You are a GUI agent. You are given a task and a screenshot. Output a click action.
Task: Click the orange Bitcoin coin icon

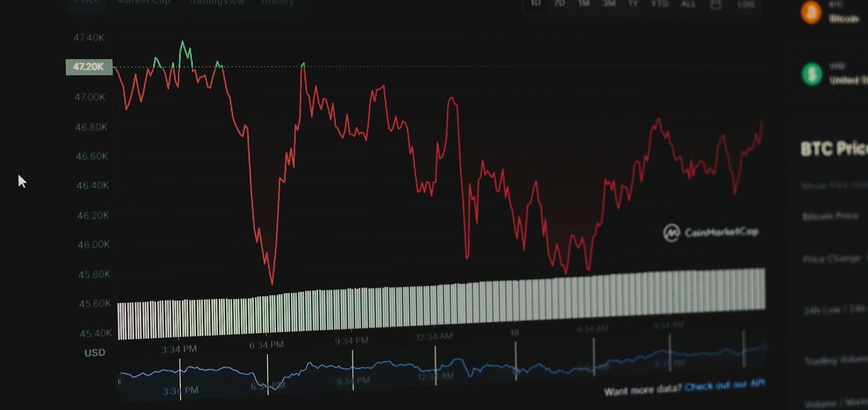pyautogui.click(x=811, y=12)
